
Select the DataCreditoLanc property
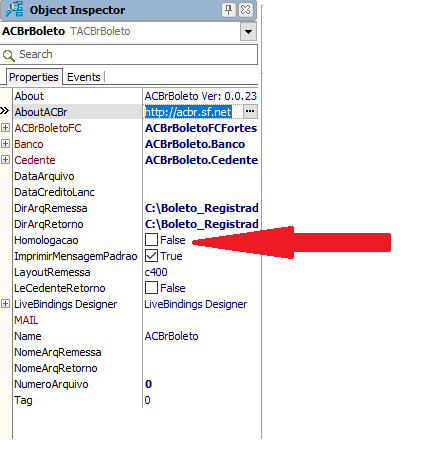coord(54,192)
